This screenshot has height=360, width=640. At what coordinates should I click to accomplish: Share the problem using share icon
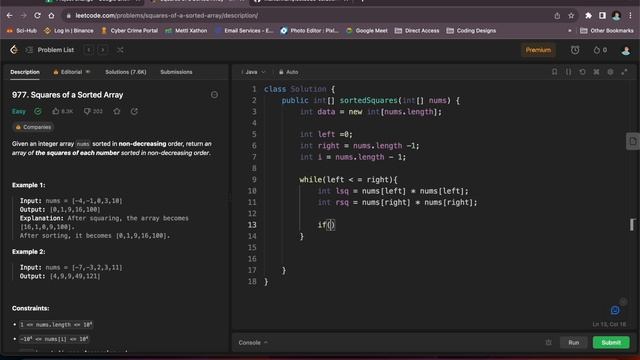click(134, 111)
